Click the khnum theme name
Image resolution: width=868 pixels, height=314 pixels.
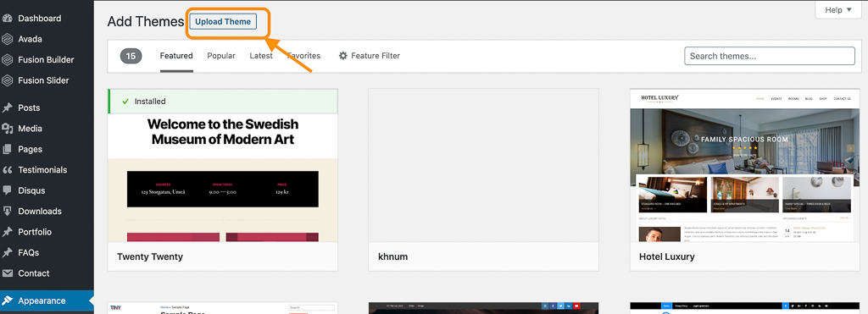click(x=393, y=256)
